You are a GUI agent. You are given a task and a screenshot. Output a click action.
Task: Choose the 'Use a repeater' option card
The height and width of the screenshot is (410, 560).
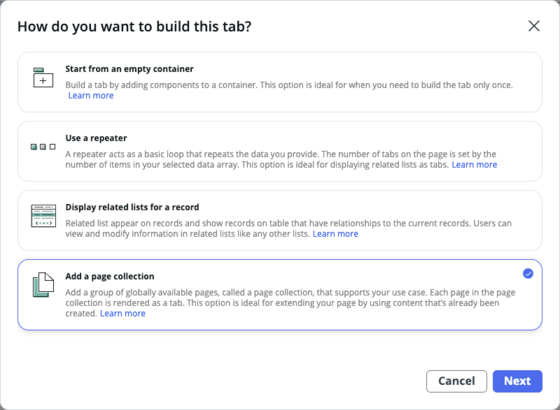pyautogui.click(x=280, y=151)
